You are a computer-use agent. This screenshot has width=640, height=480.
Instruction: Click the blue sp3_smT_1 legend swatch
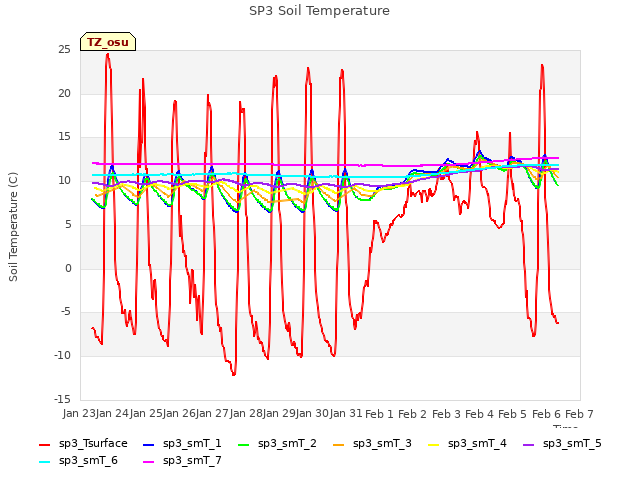(x=149, y=444)
